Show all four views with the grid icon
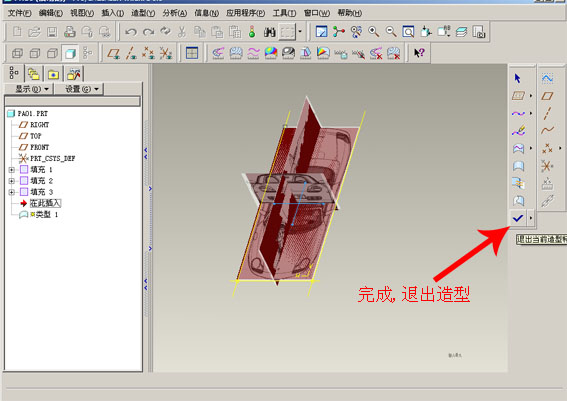Viewport: 567px width, 401px height. point(192,53)
